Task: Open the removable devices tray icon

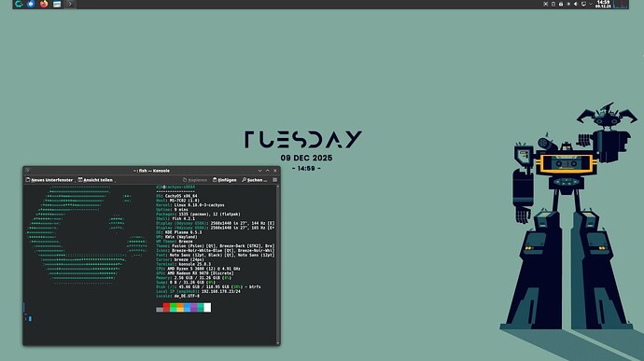Action: pyautogui.click(x=561, y=4)
